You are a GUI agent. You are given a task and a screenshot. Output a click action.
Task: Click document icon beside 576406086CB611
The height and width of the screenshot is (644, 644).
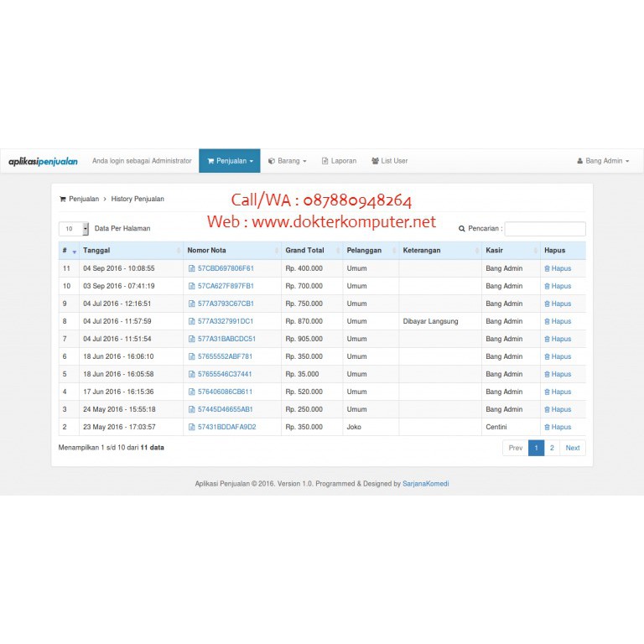click(x=191, y=392)
